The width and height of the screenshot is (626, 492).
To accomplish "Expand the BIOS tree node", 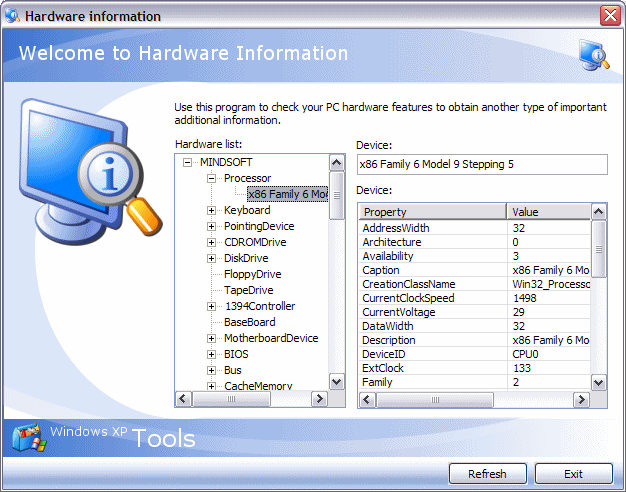I will (x=212, y=354).
